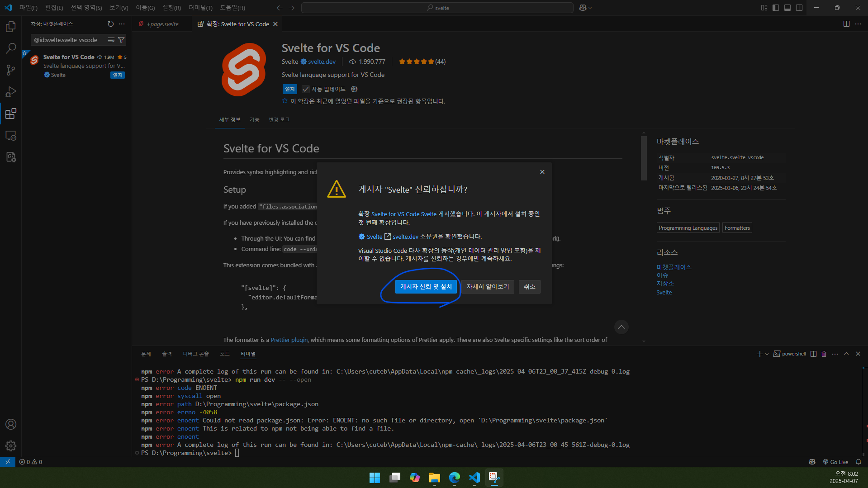This screenshot has height=488, width=868.
Task: Open svelte.dev link in dialog
Action: [405, 237]
